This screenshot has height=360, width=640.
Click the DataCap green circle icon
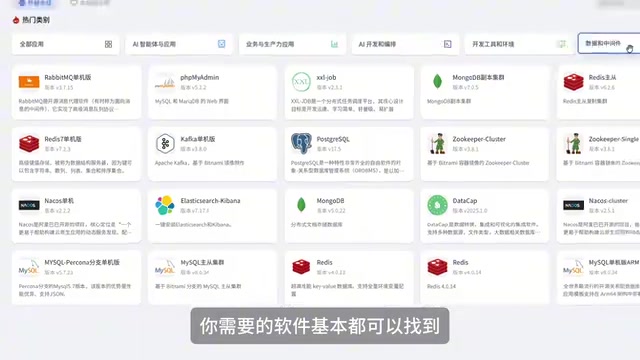[437, 205]
